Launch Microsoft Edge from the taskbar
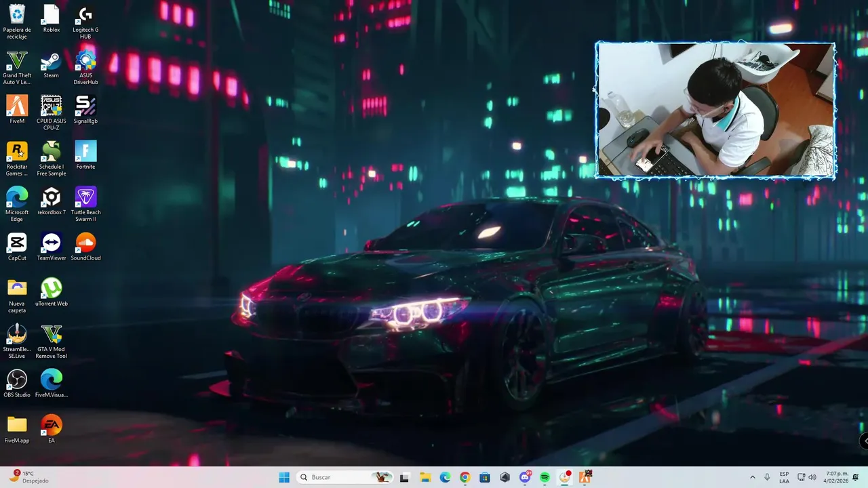Screen dimensions: 868x488 445,477
